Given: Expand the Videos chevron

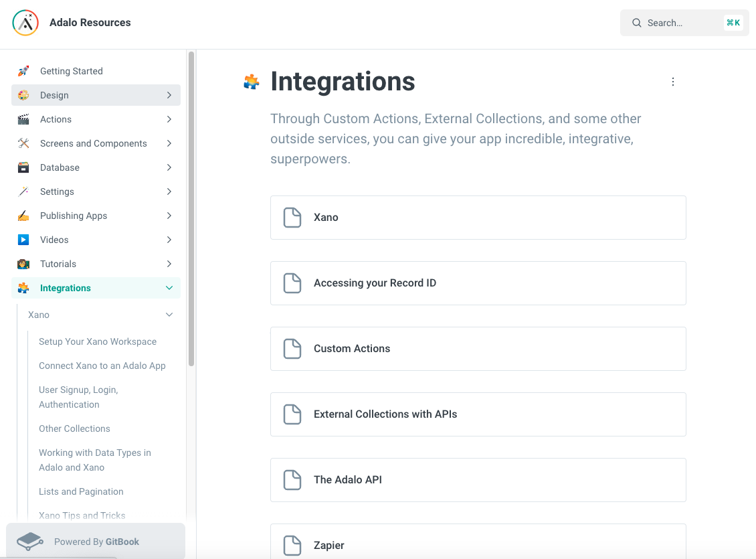Looking at the screenshot, I should [169, 240].
